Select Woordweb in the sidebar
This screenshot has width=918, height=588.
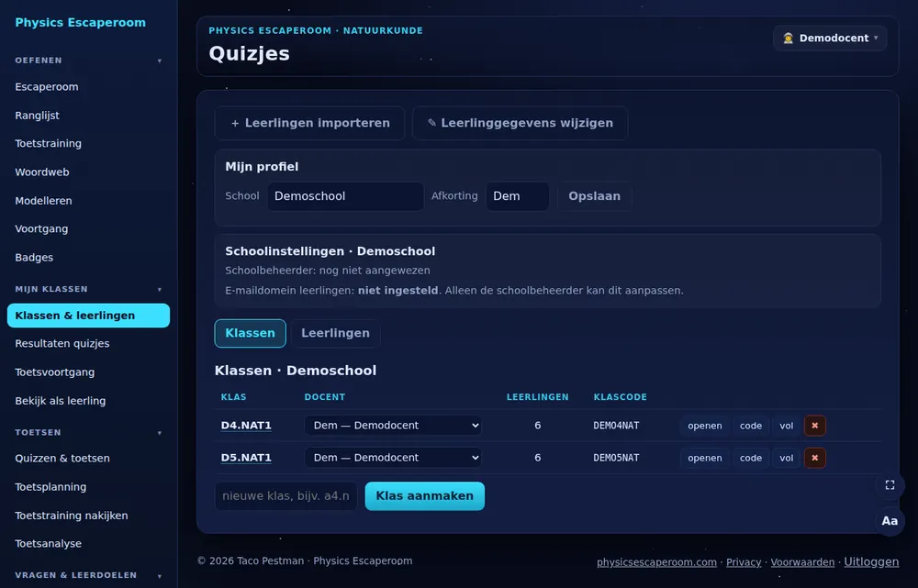click(x=88, y=172)
